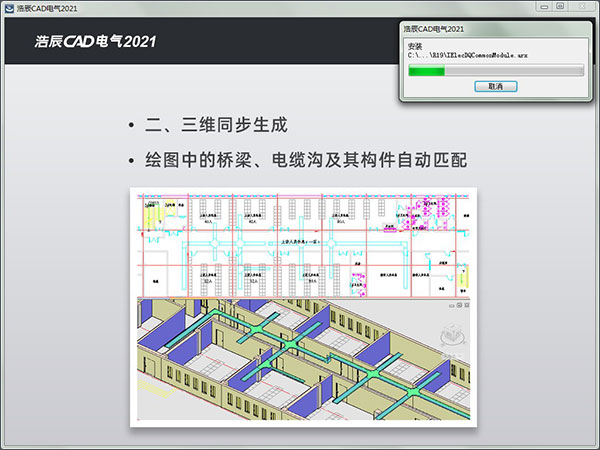600x450 pixels.
Task: Click the install path text ending .arx
Action: tap(468, 55)
